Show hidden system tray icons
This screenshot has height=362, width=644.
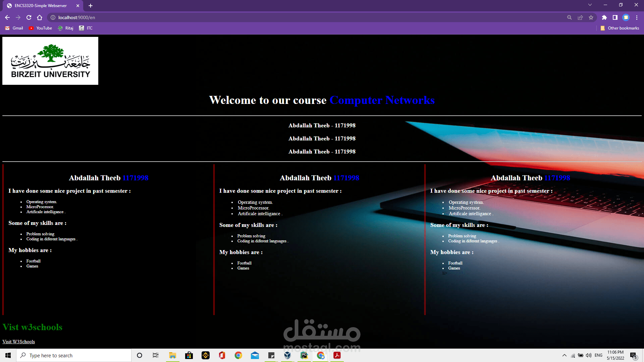click(564, 355)
